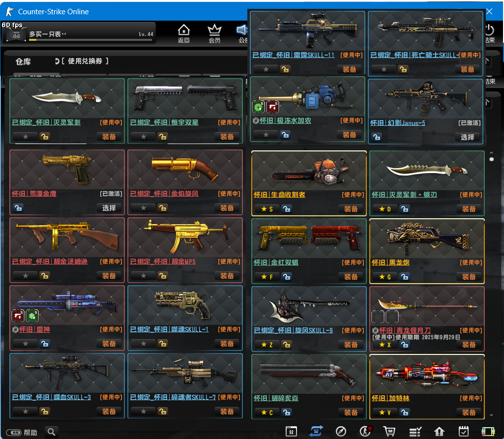The image size is (504, 439).
Task: Click 选择 on the 幻影Janus-5 card
Action: (x=467, y=138)
